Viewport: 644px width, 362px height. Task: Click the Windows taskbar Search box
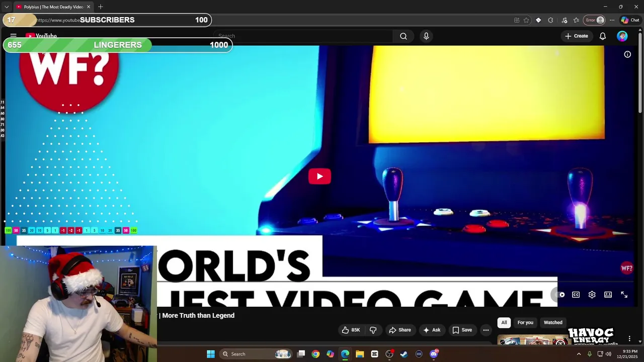(257, 354)
